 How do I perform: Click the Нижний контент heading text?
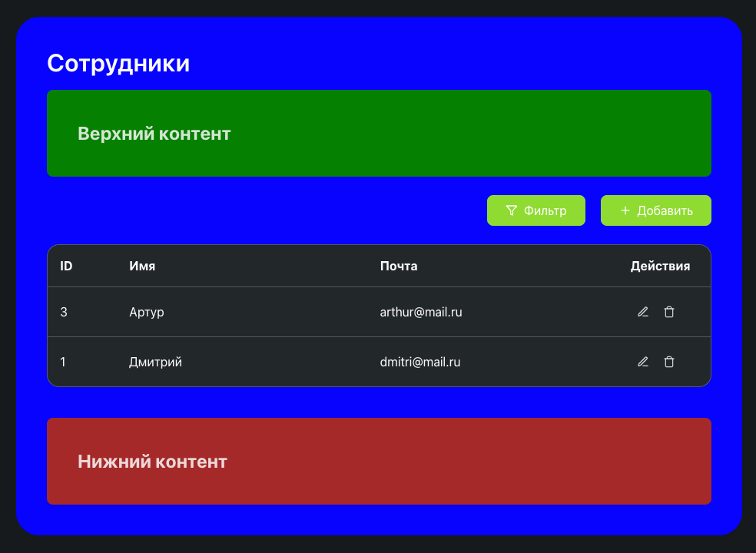click(152, 462)
